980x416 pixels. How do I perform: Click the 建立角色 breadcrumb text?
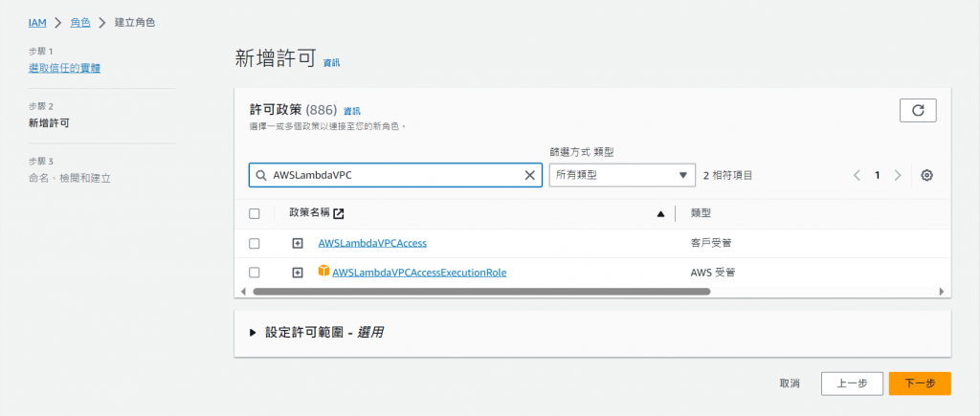click(135, 23)
